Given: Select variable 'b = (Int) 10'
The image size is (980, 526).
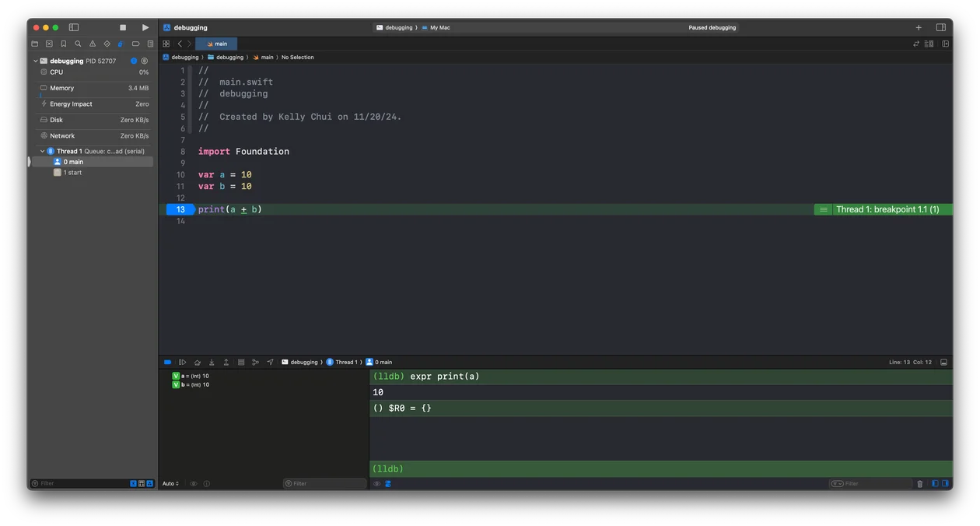Looking at the screenshot, I should point(191,384).
